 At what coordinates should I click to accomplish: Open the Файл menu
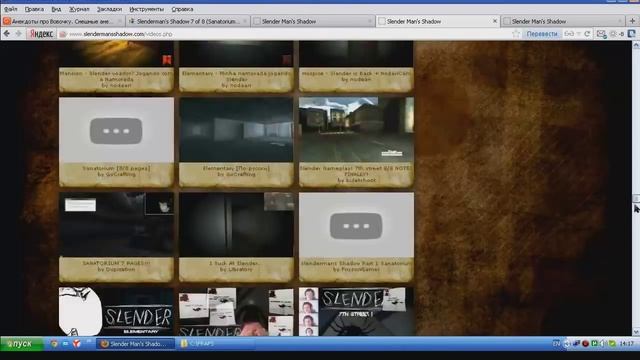click(11, 9)
